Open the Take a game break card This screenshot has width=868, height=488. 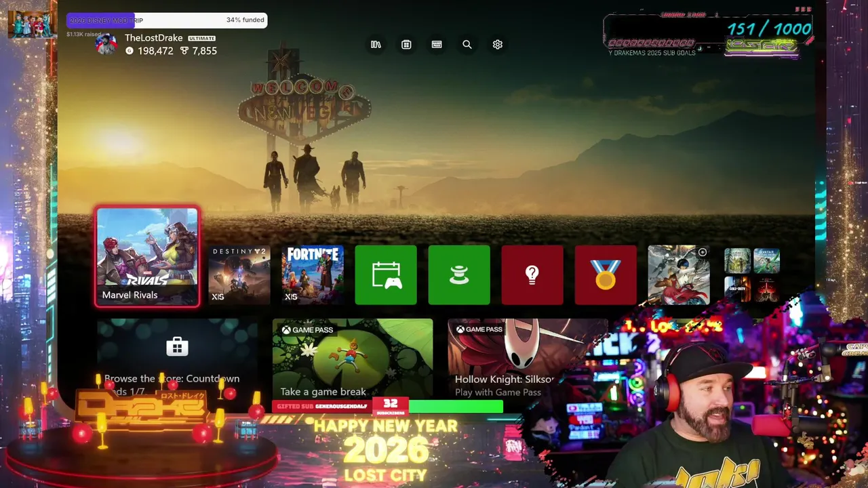(x=353, y=359)
